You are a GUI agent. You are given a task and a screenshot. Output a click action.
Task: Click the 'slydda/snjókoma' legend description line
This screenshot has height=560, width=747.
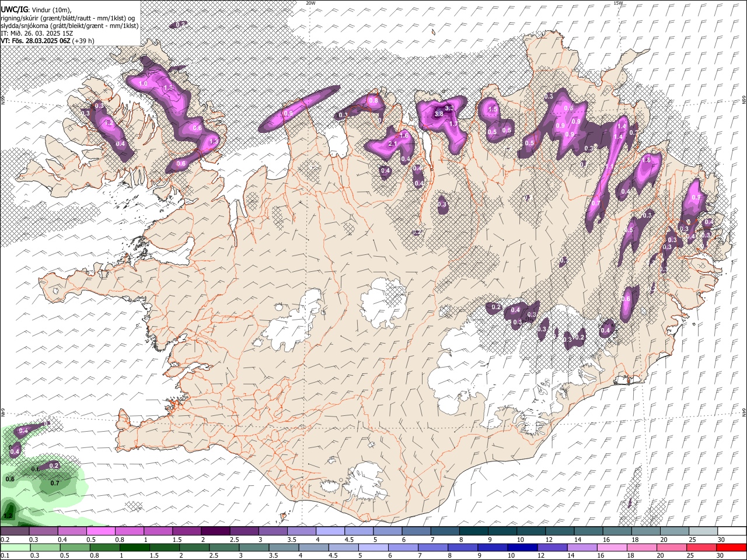[x=69, y=26]
